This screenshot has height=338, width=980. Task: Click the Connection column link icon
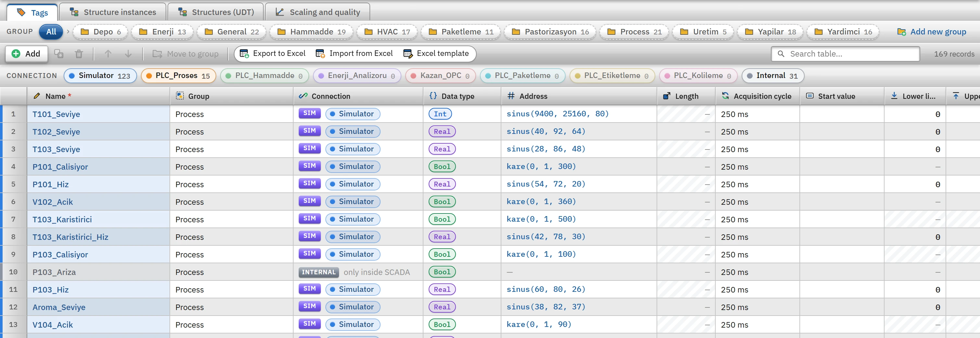click(303, 96)
